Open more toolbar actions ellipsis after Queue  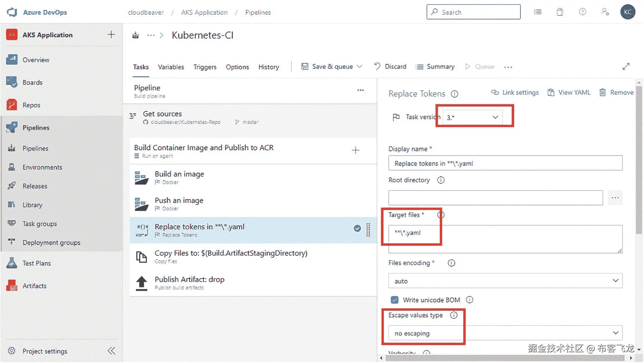(508, 67)
